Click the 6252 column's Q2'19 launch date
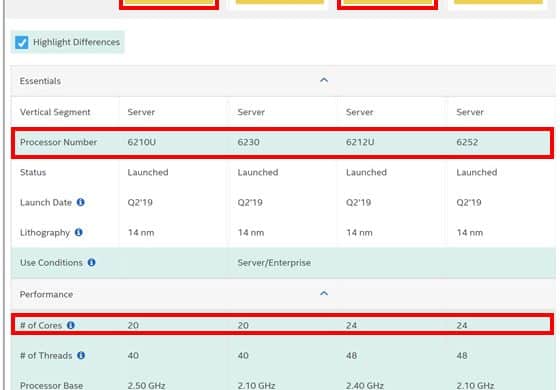Screen dimensions: 560x390 (x=469, y=202)
